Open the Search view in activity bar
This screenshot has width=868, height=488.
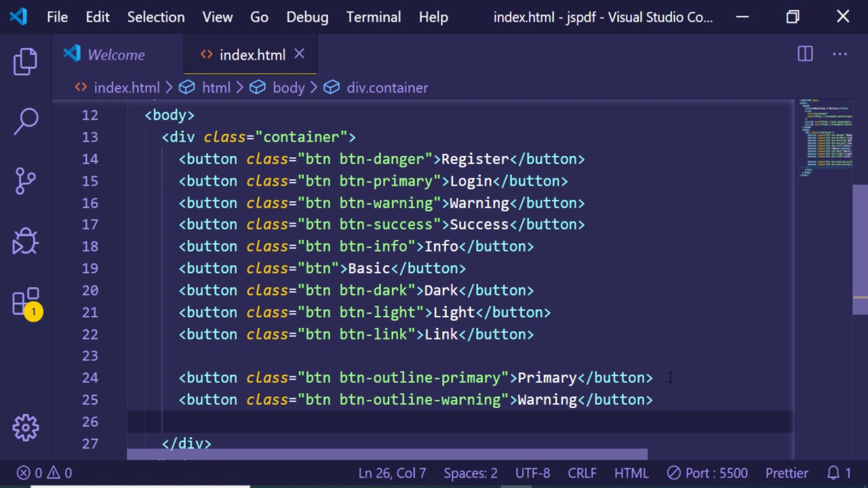[26, 121]
